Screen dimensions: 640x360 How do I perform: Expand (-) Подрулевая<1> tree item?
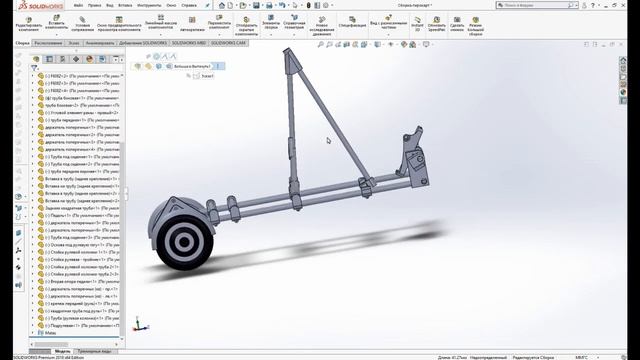coord(33,325)
